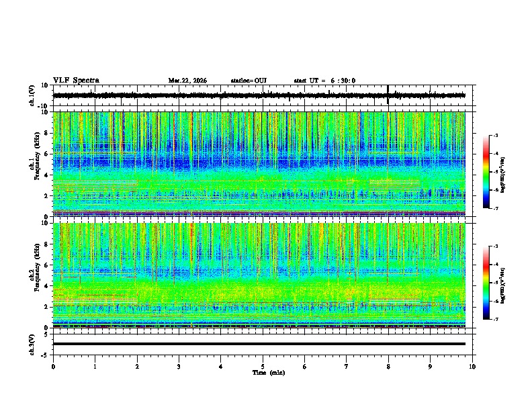Click the "6" kHz tick on ch.1 spectrogram
Screen dimensions: 532x411
point(47,154)
